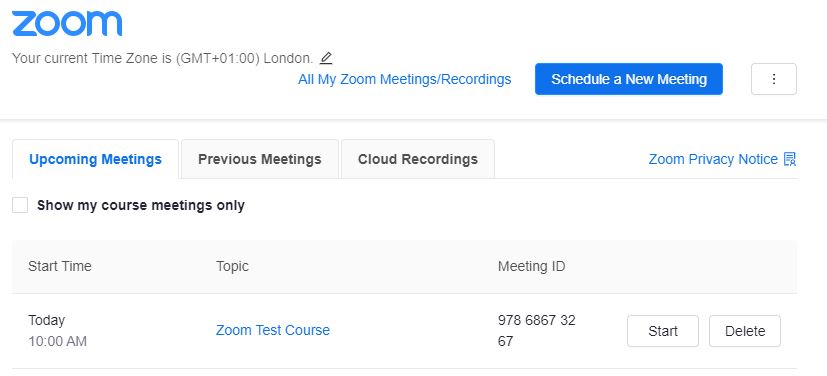
Task: Open the three-dot more options menu
Action: pyautogui.click(x=774, y=79)
